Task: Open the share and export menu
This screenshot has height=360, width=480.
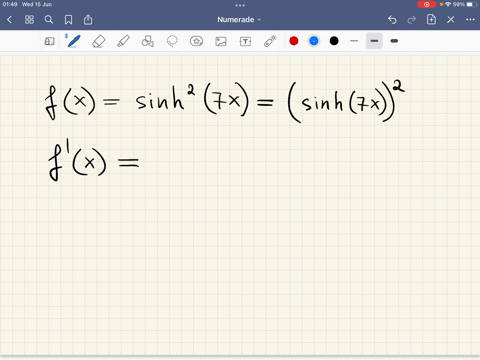Action: coord(88,20)
